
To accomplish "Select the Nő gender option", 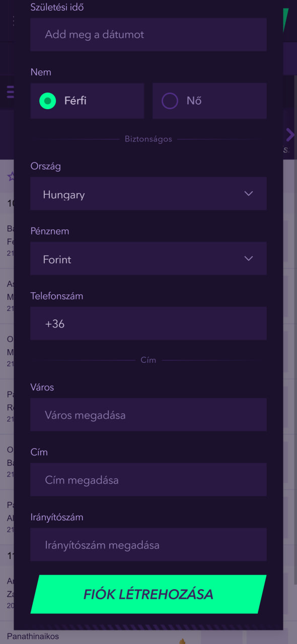I will pos(209,101).
